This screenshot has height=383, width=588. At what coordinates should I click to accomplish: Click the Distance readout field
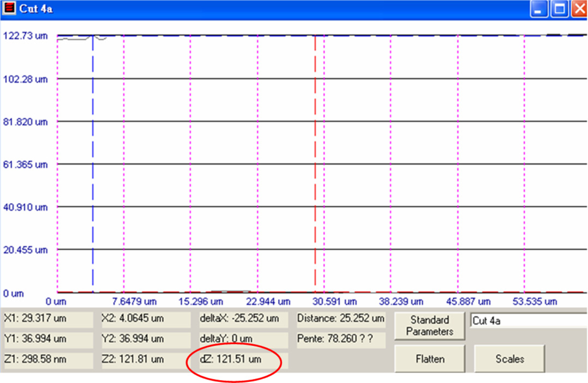click(x=340, y=319)
